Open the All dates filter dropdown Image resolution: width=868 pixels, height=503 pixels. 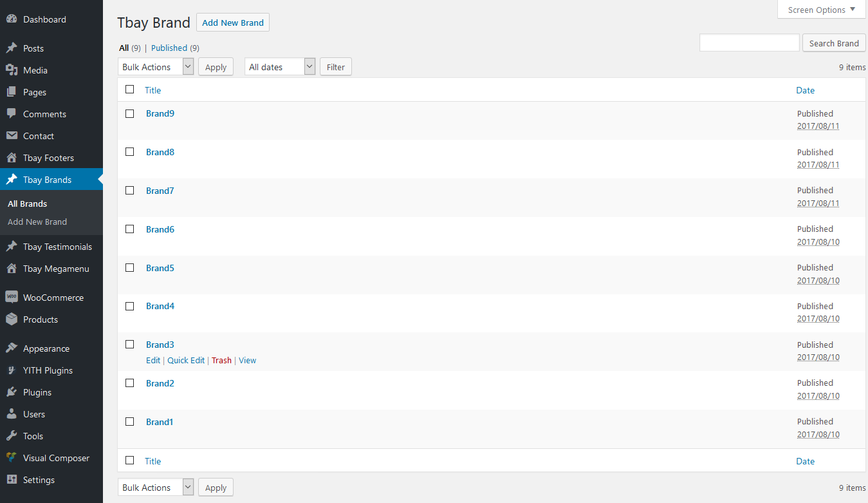(280, 67)
